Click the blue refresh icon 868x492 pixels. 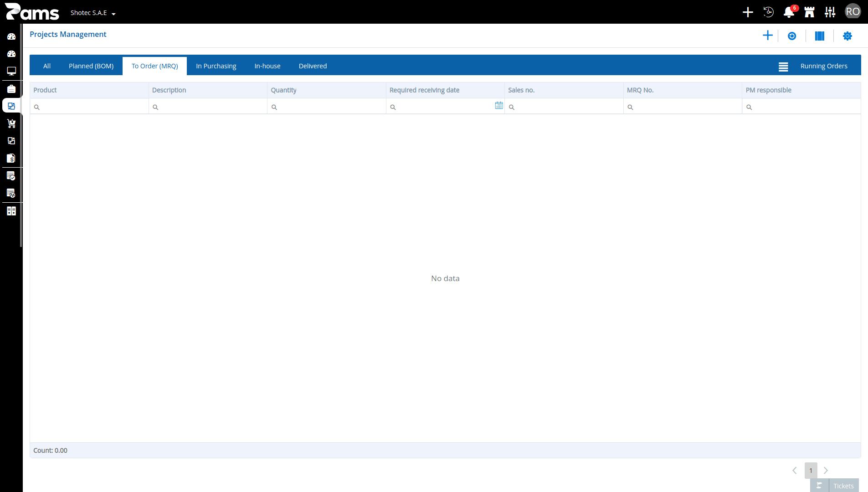(x=792, y=36)
